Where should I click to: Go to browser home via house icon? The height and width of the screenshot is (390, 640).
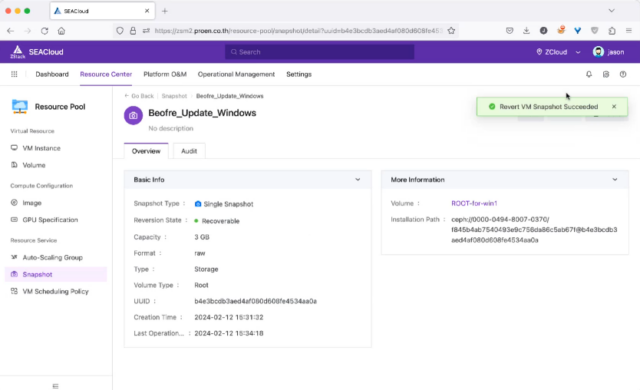coord(61,31)
